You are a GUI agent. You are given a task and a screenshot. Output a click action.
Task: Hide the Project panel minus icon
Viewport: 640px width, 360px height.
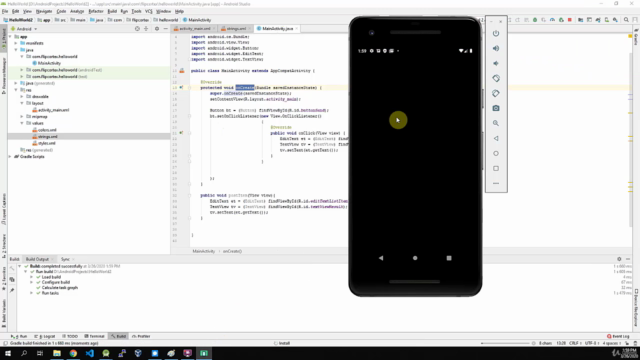[x=165, y=29]
